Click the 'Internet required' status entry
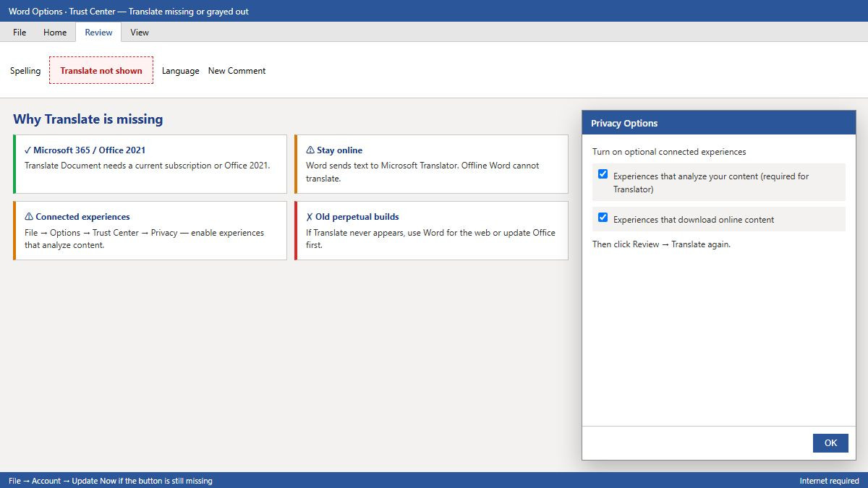 point(829,481)
